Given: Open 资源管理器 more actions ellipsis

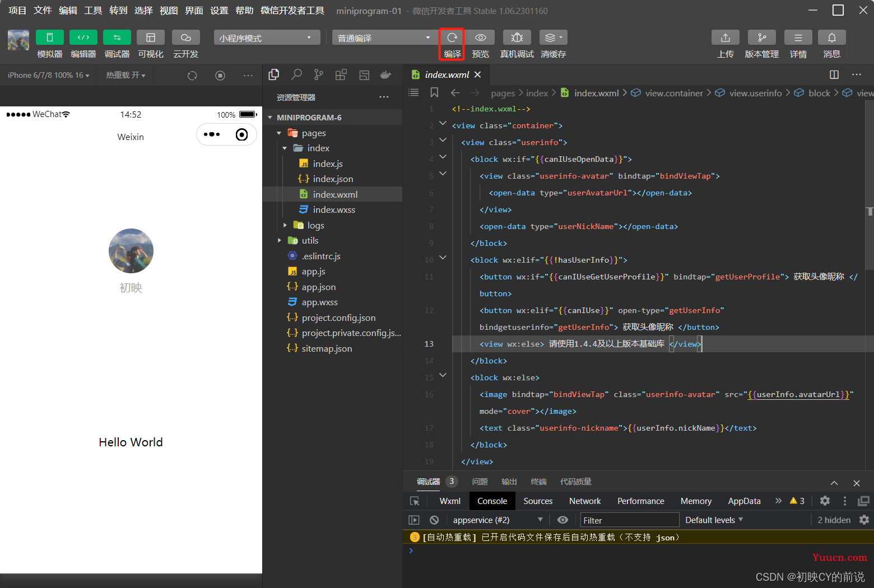Looking at the screenshot, I should pyautogui.click(x=384, y=97).
